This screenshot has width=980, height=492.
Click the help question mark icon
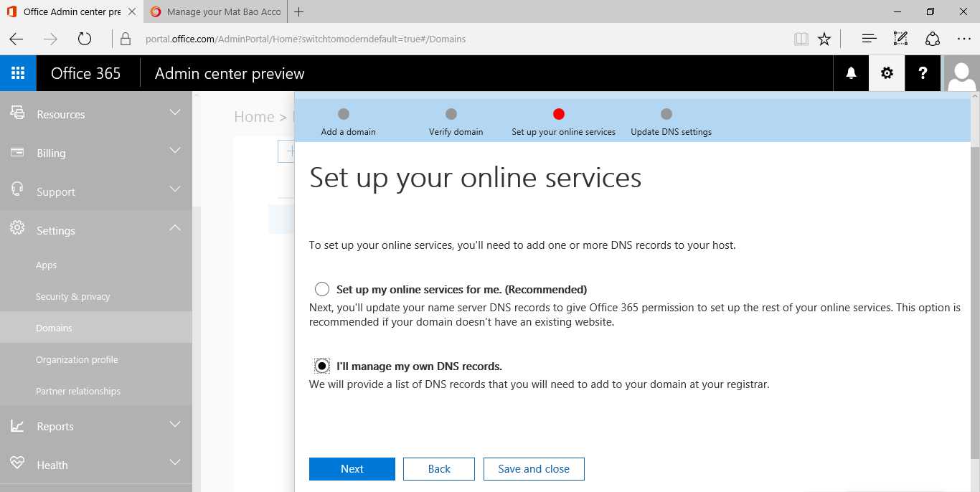point(923,73)
